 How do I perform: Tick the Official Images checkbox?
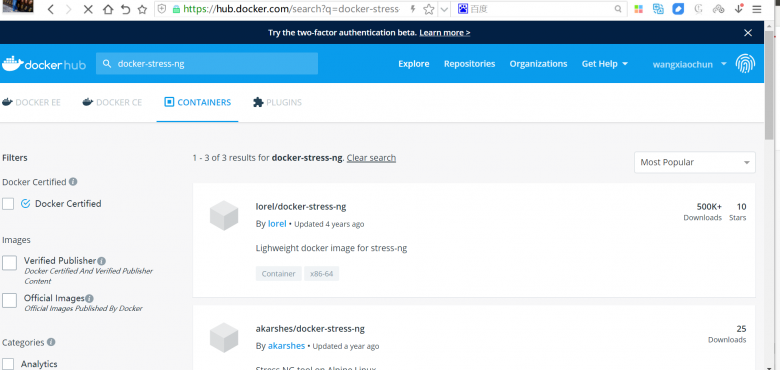coord(9,300)
